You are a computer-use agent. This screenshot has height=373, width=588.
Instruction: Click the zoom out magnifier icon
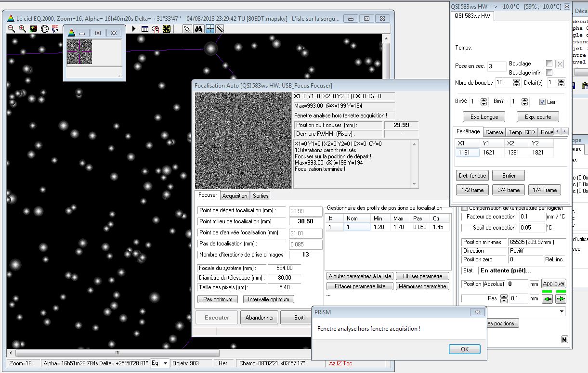11,29
